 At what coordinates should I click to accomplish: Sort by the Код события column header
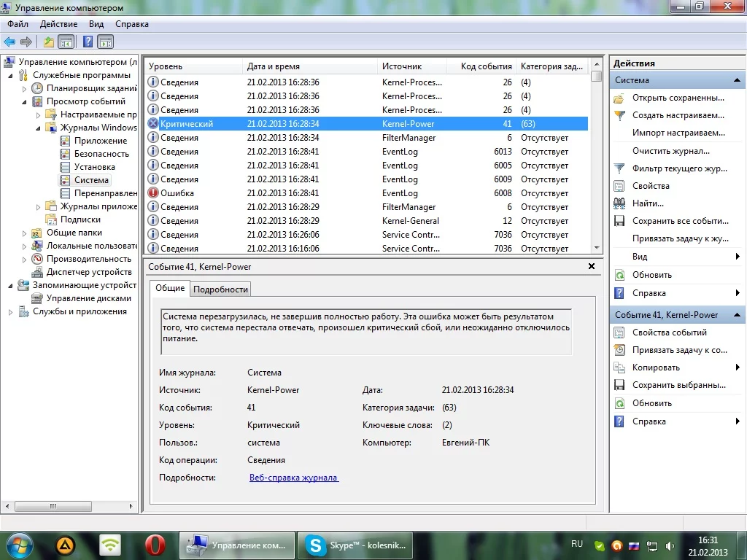click(482, 66)
